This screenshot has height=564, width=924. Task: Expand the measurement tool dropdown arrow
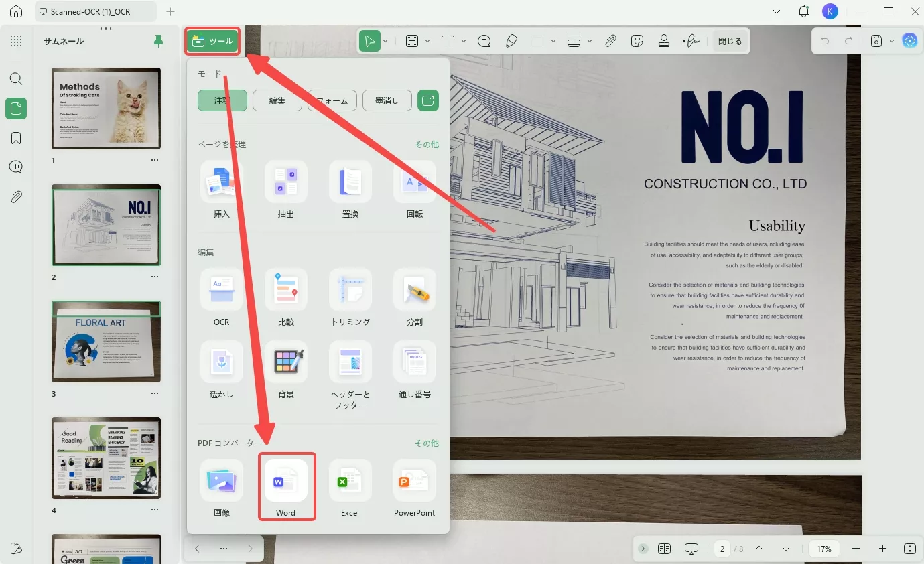tap(590, 42)
